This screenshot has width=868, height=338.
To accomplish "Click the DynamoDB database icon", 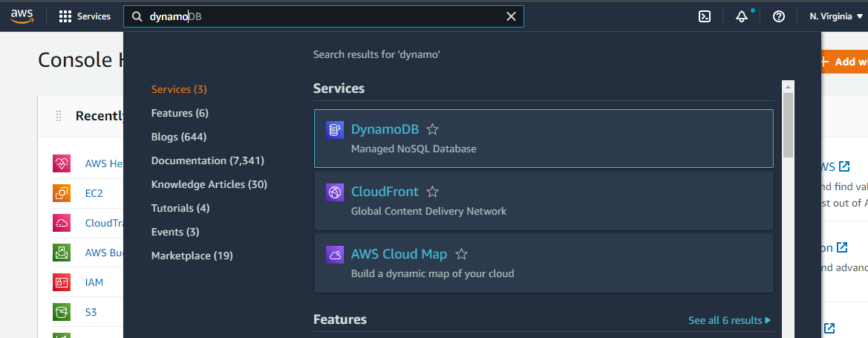I will (x=335, y=130).
